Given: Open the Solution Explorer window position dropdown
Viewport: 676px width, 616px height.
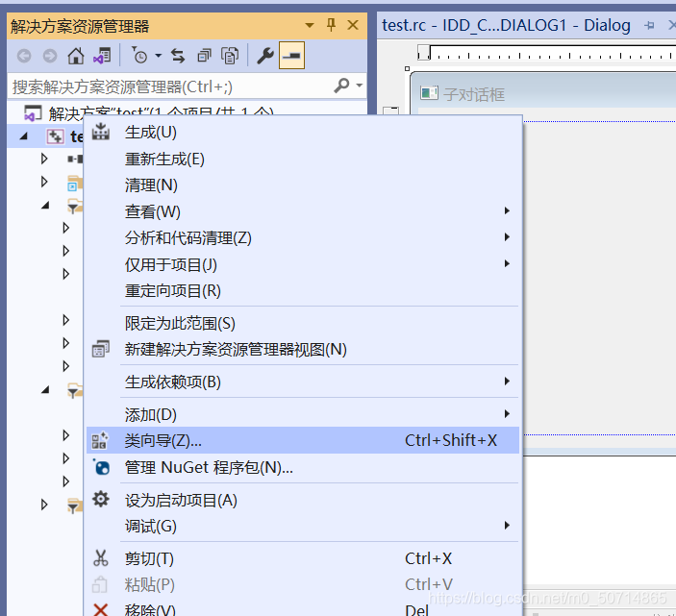Looking at the screenshot, I should 310,25.
